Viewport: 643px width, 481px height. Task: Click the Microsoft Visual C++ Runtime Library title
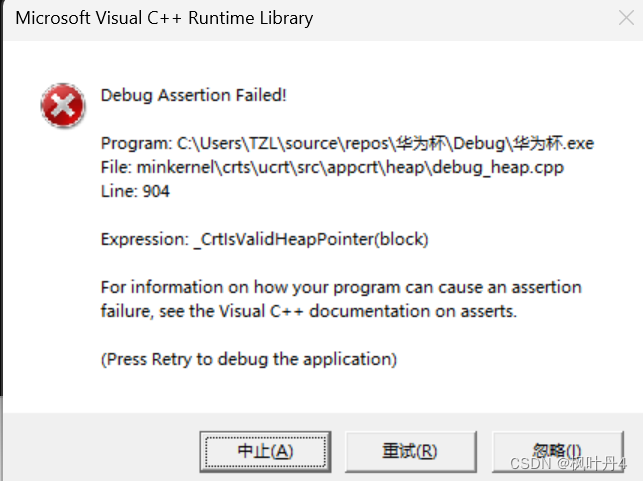point(166,18)
